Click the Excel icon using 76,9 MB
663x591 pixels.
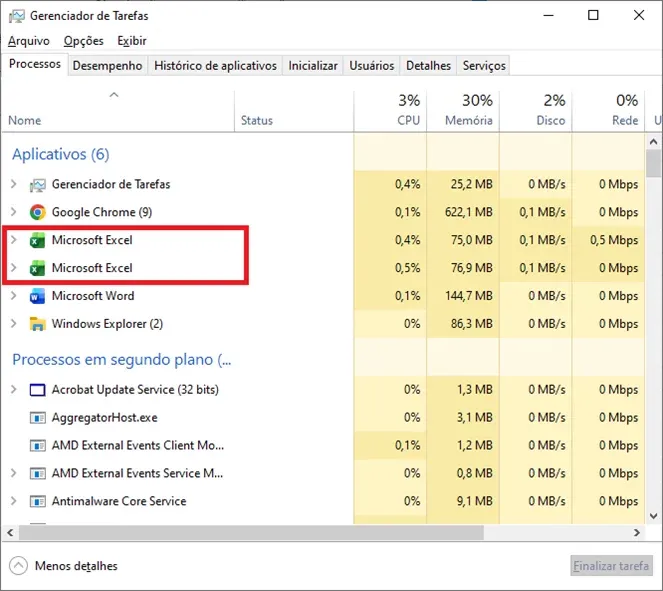tap(37, 268)
